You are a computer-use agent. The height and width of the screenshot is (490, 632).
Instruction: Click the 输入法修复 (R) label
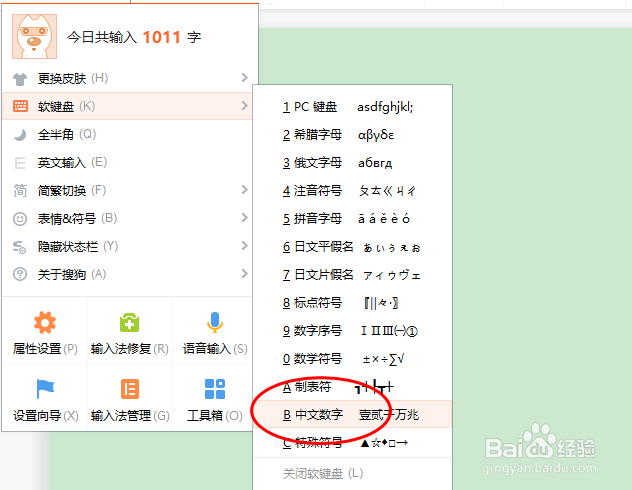tap(130, 349)
